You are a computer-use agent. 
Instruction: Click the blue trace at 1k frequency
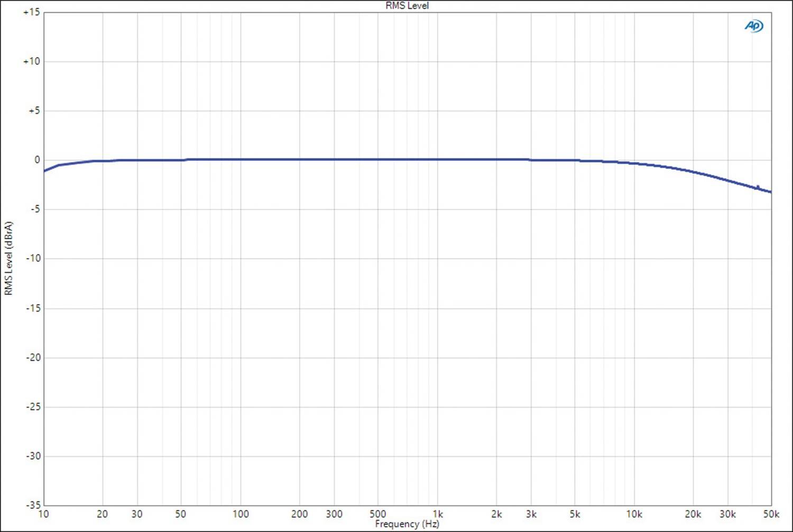(x=438, y=159)
